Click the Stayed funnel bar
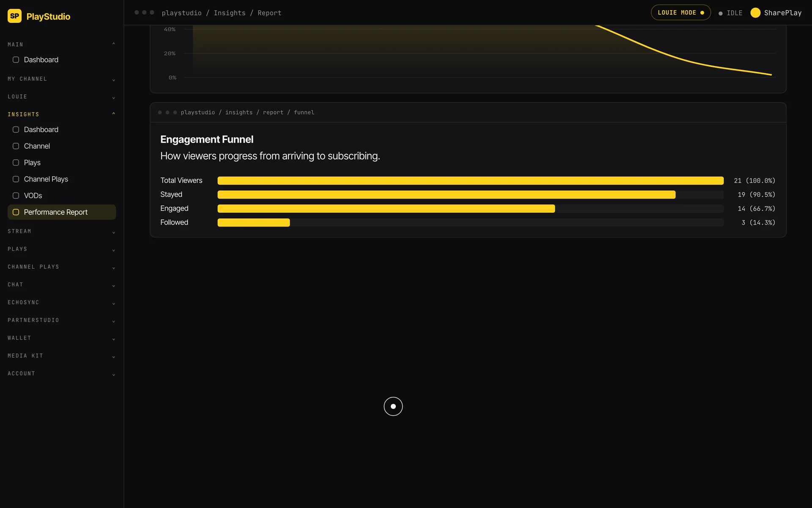Viewport: 812px width, 508px height. pyautogui.click(x=446, y=195)
